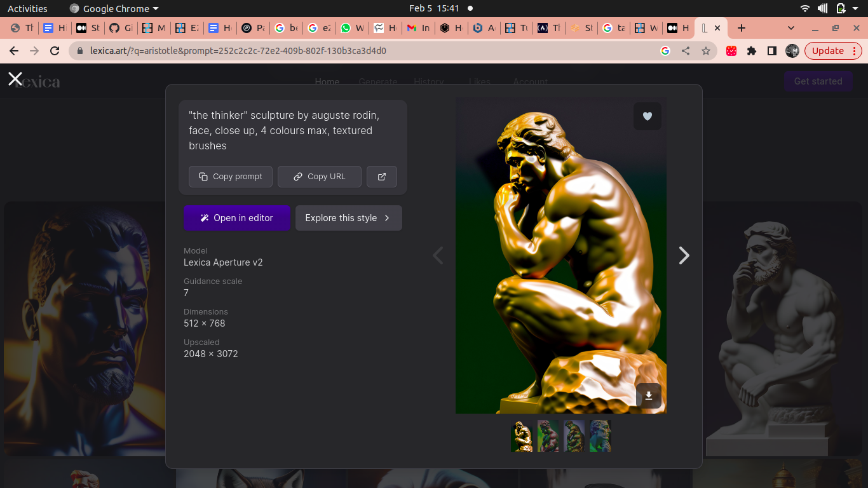Go back in browser history
The height and width of the screenshot is (488, 868).
[14, 51]
